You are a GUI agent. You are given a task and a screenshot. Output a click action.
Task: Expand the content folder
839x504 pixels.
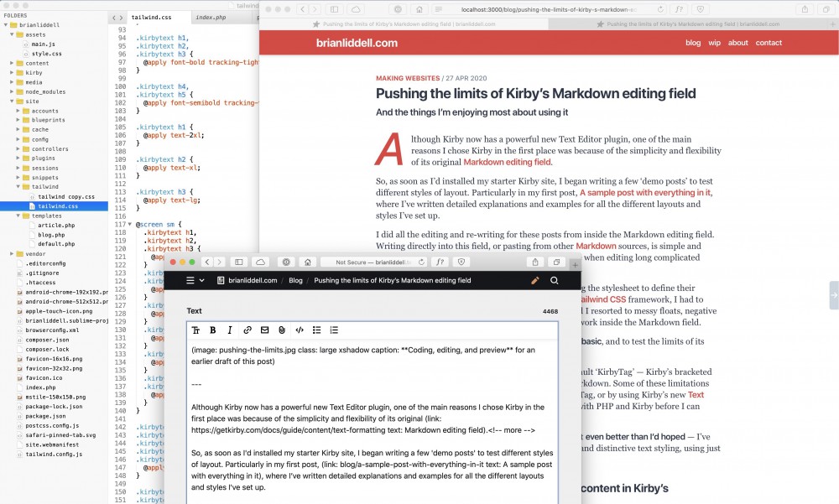coord(12,63)
